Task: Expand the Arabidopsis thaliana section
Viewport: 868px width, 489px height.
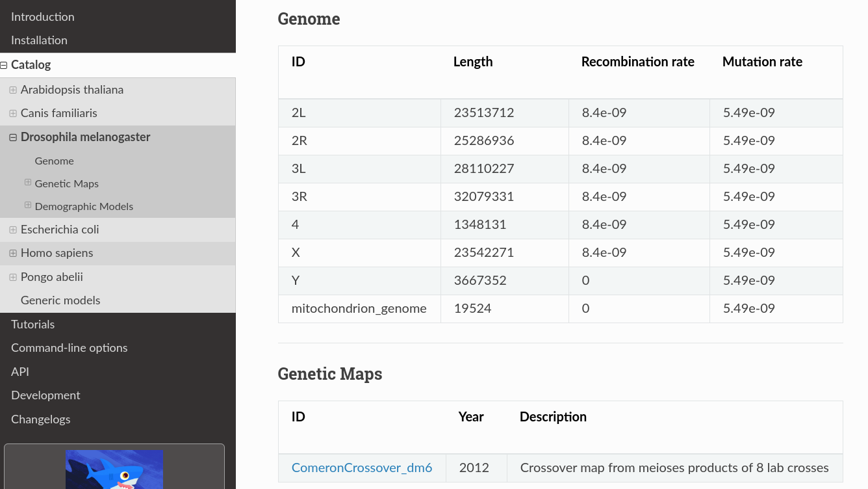Action: 12,90
